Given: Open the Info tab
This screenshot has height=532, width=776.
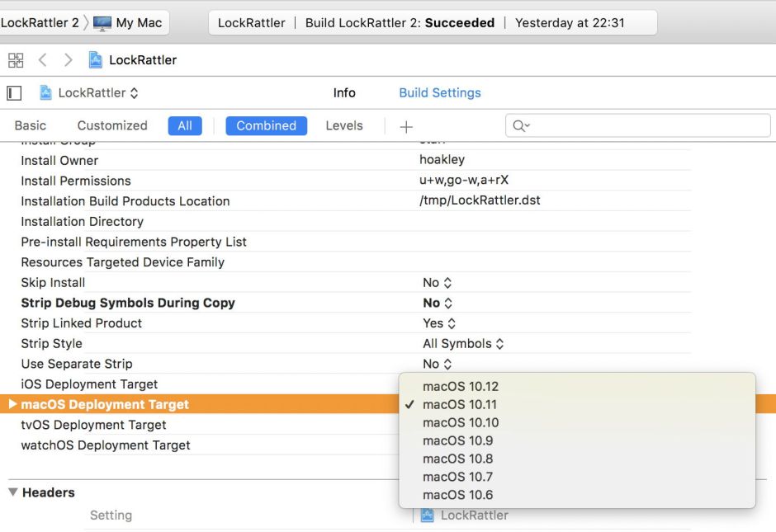Looking at the screenshot, I should (344, 93).
